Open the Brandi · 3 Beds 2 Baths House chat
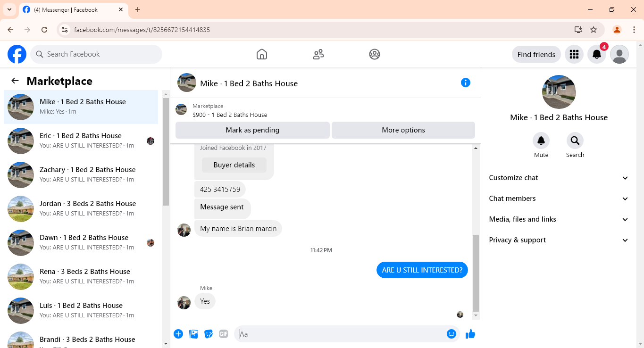The image size is (644, 348). pos(81,339)
